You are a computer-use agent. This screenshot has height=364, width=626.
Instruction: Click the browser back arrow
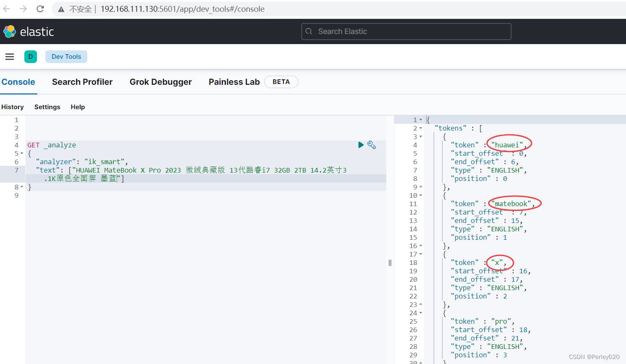7,9
